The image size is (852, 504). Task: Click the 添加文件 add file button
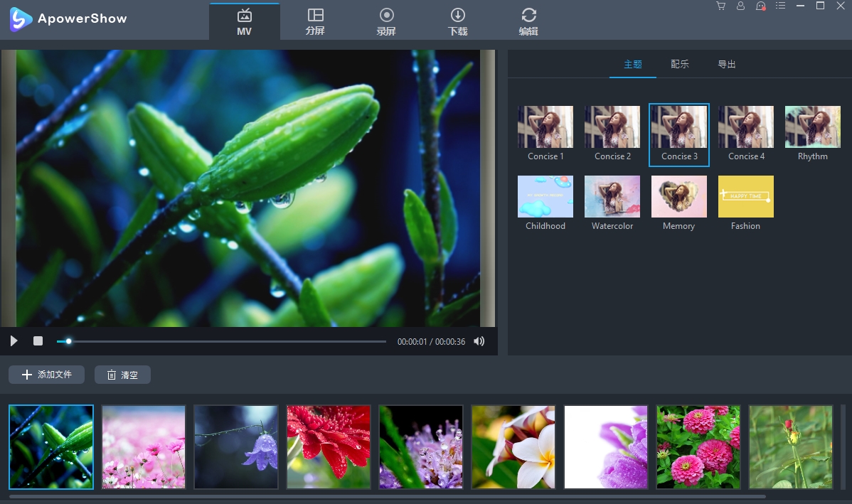[47, 375]
